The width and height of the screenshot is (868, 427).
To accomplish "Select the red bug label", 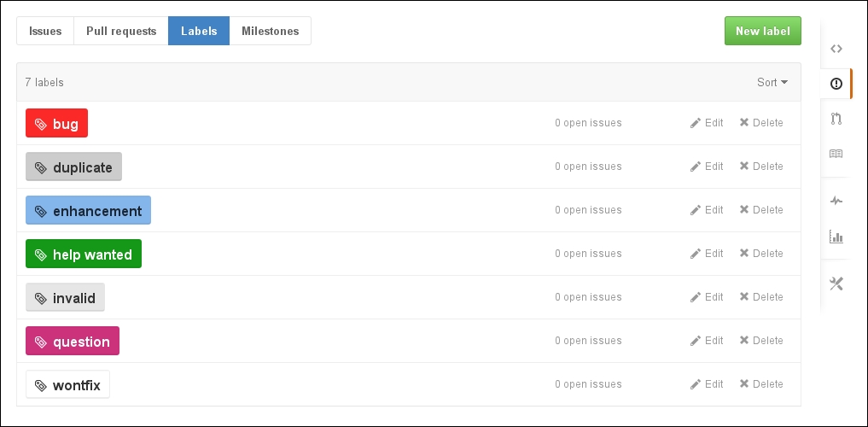I will pos(56,123).
